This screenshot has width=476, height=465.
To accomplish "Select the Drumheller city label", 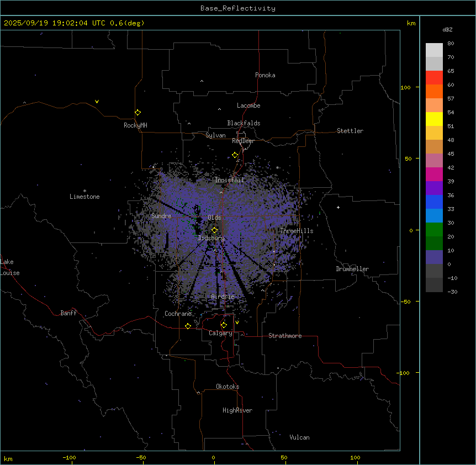I will [x=352, y=269].
